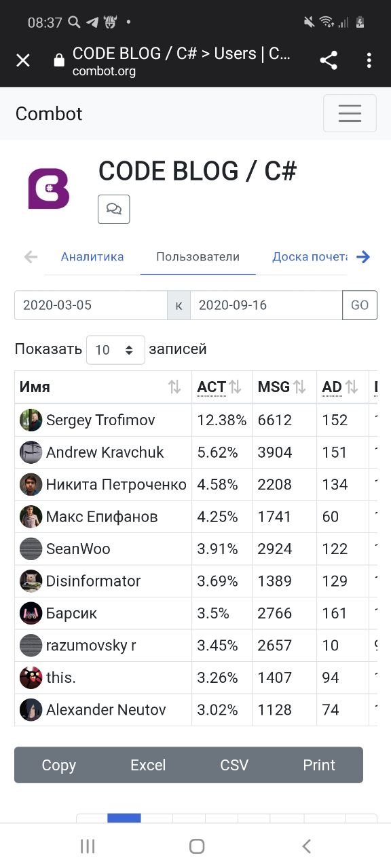
Task: Click the chat bubbles icon button
Action: tap(114, 209)
